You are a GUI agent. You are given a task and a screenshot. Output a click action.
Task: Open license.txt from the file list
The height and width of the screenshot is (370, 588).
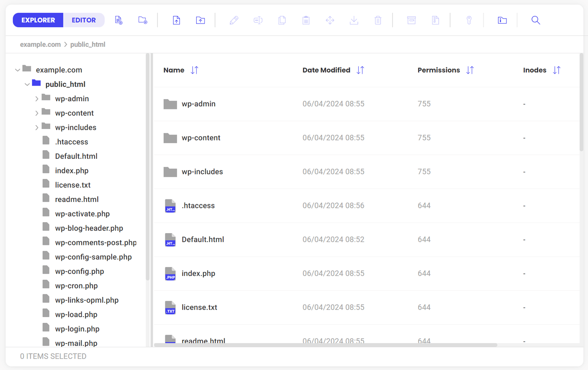tap(199, 307)
